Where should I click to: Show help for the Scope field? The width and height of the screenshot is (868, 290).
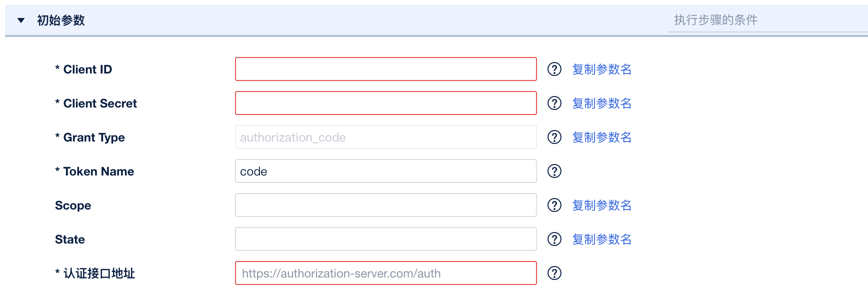[x=554, y=205]
